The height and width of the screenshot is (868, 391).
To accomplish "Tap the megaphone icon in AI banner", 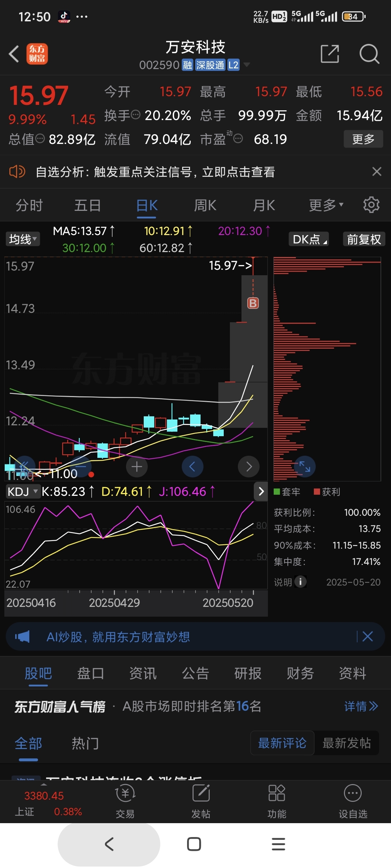I will tap(22, 637).
